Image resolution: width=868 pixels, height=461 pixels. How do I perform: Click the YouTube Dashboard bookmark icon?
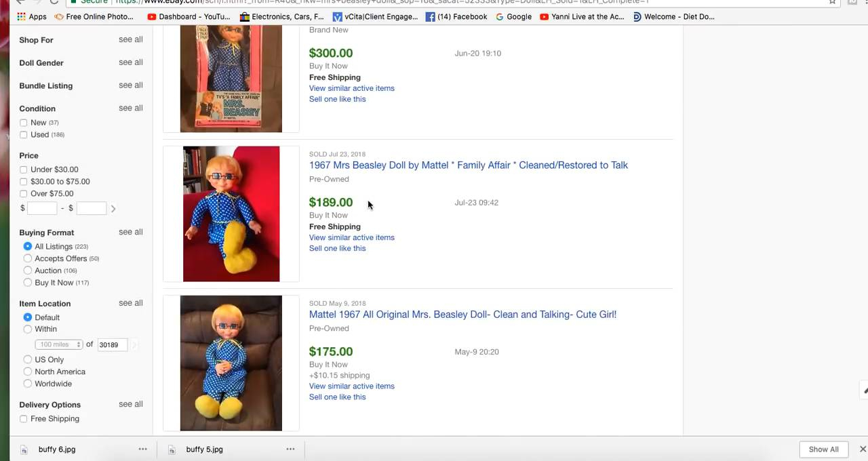point(152,17)
